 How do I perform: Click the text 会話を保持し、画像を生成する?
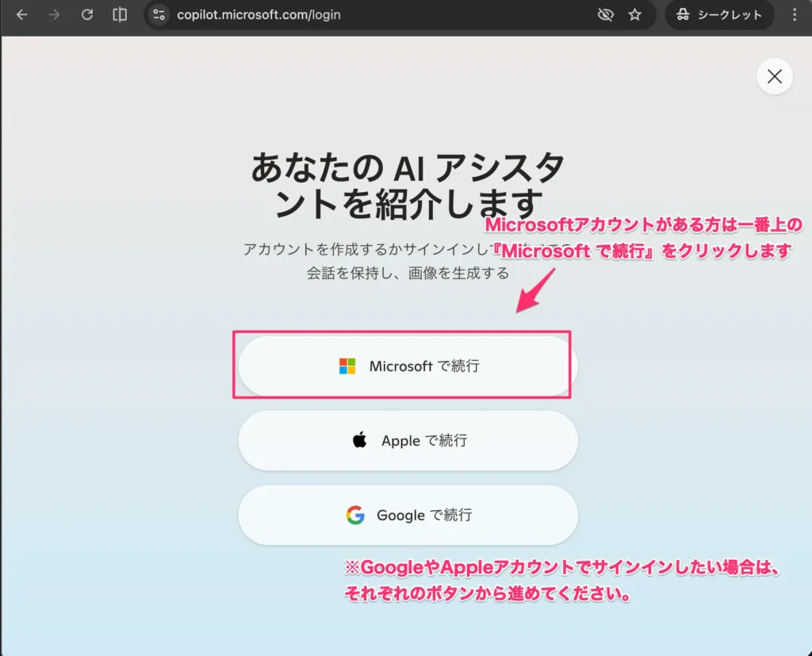coord(408,273)
